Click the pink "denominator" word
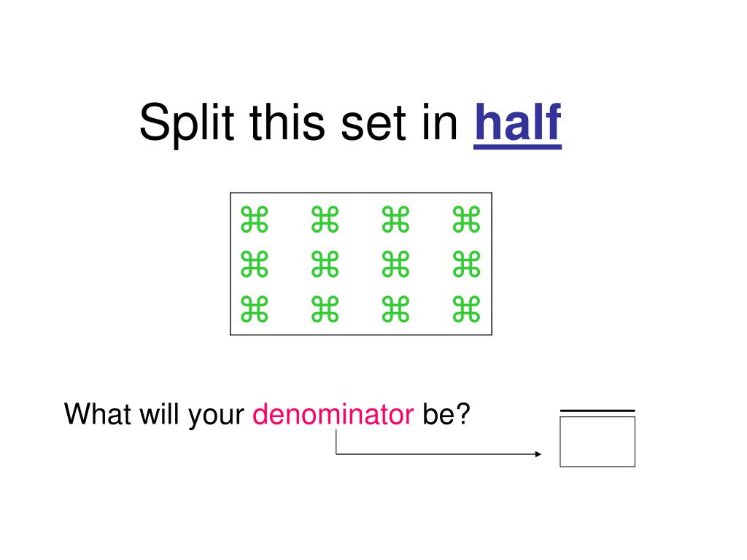 [x=333, y=414]
